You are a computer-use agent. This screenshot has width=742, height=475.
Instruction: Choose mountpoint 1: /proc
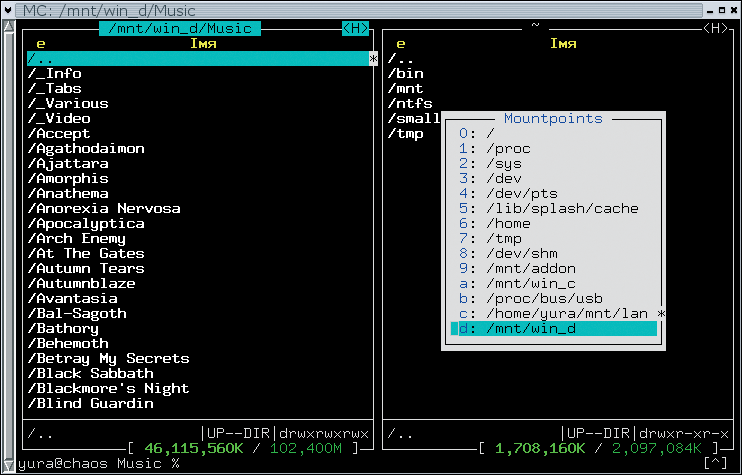point(553,149)
